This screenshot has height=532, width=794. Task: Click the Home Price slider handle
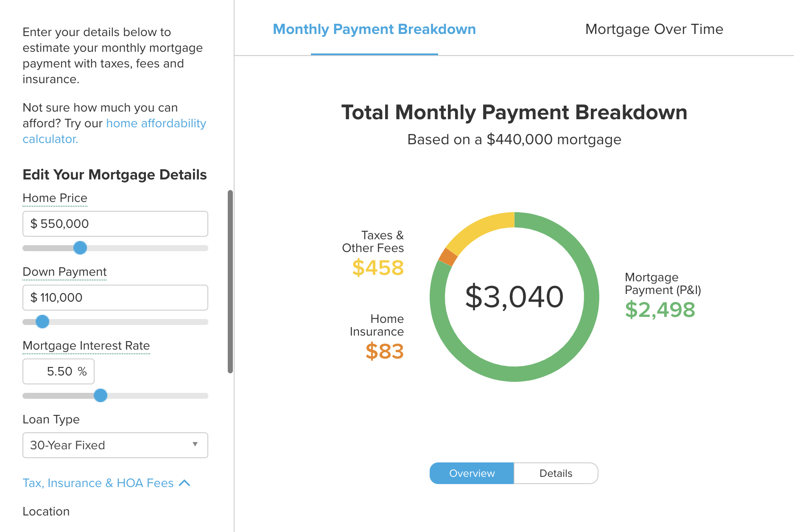(x=80, y=248)
